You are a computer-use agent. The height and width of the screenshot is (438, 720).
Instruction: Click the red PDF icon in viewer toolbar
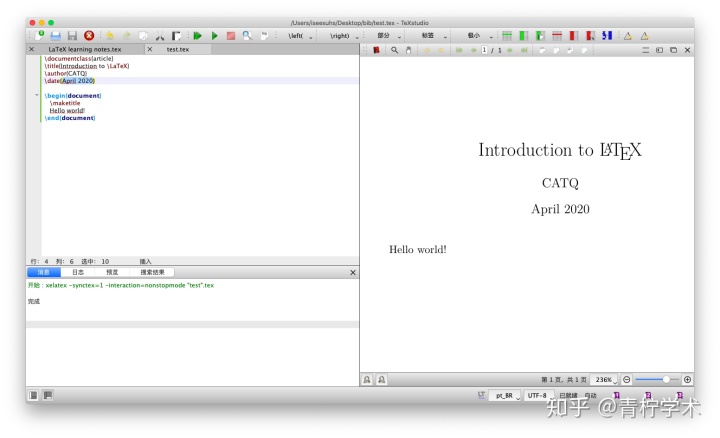(376, 50)
